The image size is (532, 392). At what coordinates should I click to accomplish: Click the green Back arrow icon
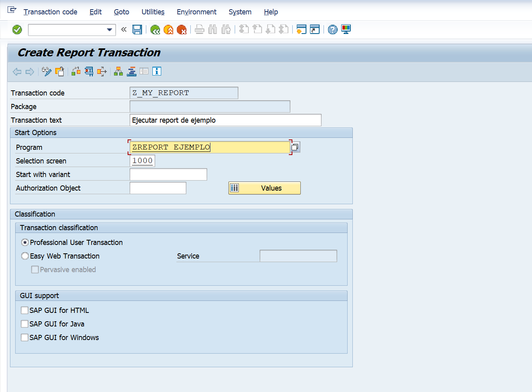coord(155,30)
